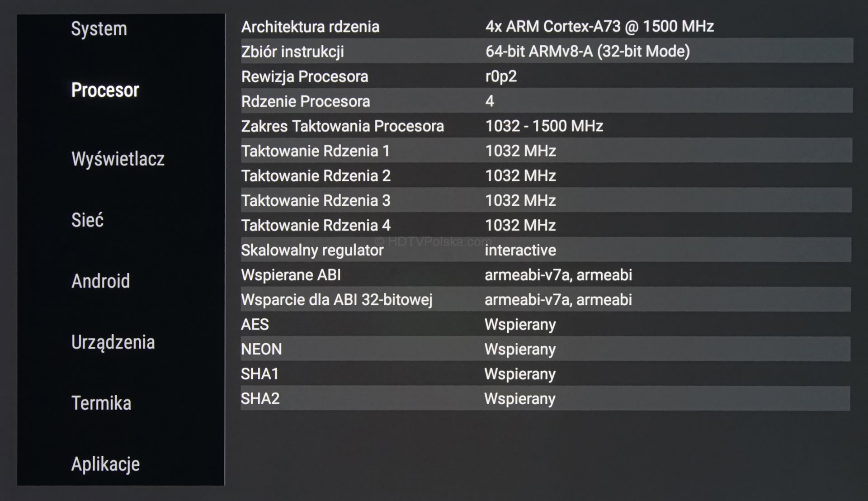Open the Aplikacje section
The image size is (868, 501).
pos(105,464)
